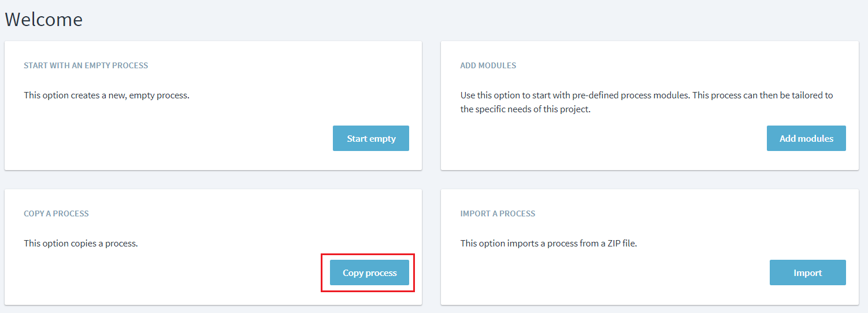Screen dimensions: 868x313
Task: Click the description 'This option copies a process.'
Action: coord(81,243)
